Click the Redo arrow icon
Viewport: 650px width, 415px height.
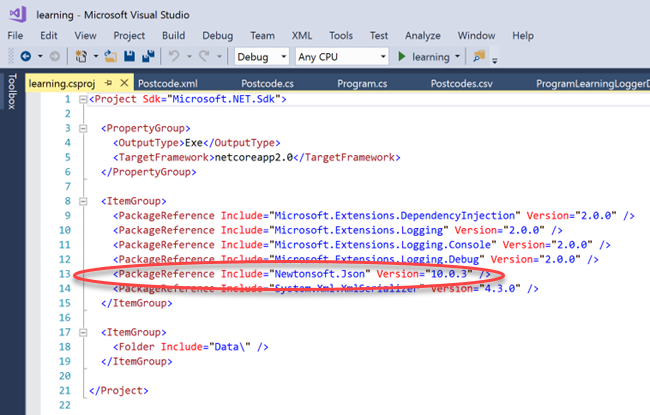(204, 56)
